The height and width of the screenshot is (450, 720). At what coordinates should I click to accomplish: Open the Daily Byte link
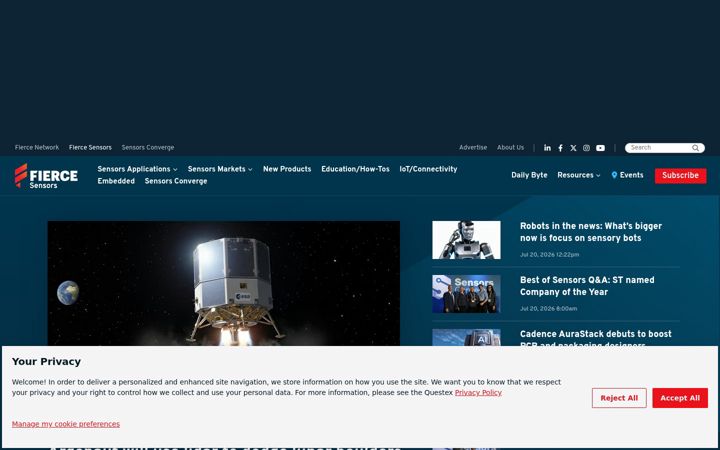coord(529,175)
